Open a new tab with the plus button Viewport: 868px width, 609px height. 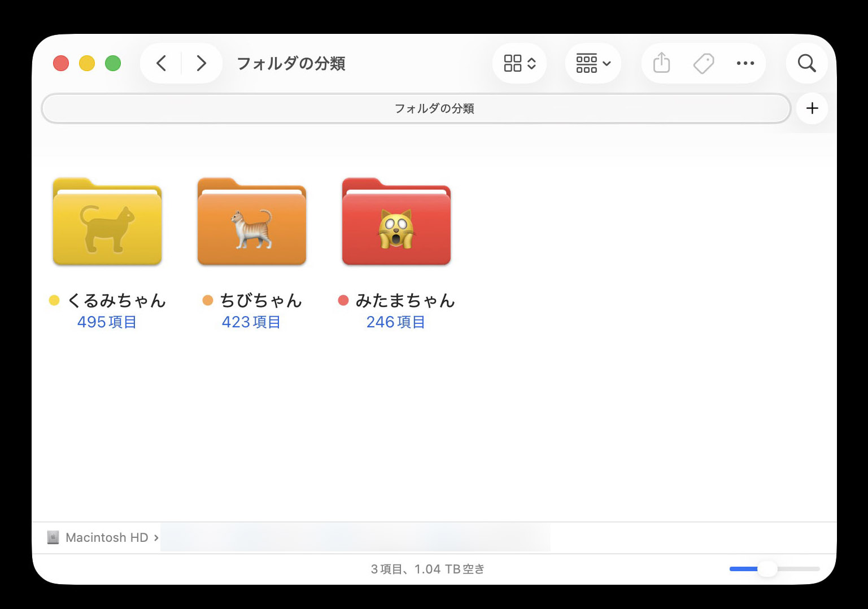812,108
